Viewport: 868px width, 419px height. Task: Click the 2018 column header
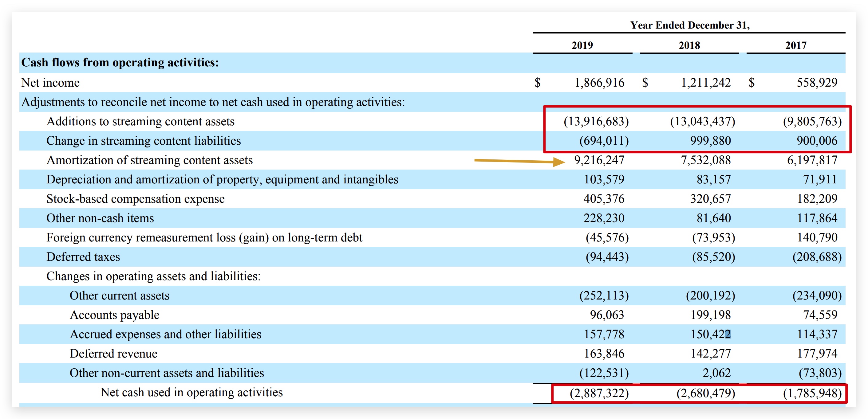pos(689,45)
